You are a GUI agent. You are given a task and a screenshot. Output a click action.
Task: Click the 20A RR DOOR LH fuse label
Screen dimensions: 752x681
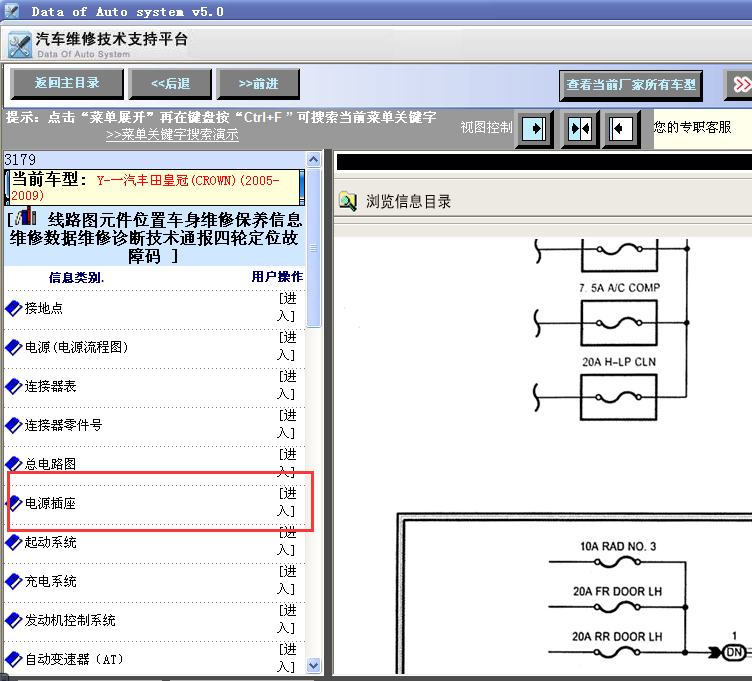pyautogui.click(x=617, y=636)
